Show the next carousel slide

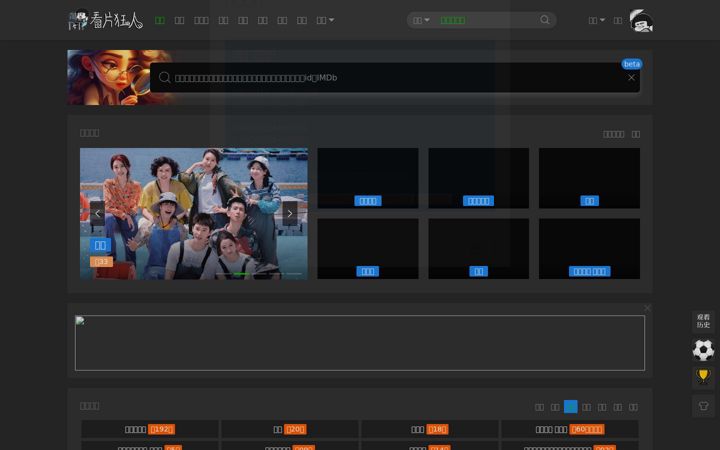click(290, 214)
